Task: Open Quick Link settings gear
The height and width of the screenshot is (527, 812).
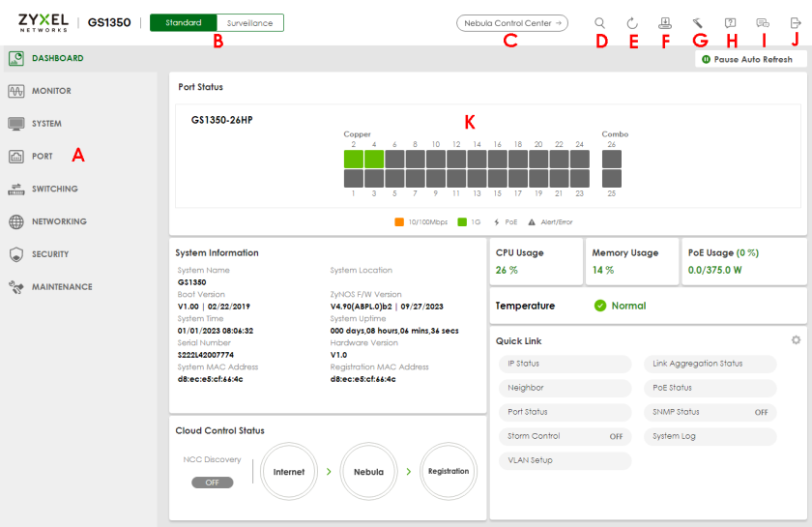Action: click(796, 340)
